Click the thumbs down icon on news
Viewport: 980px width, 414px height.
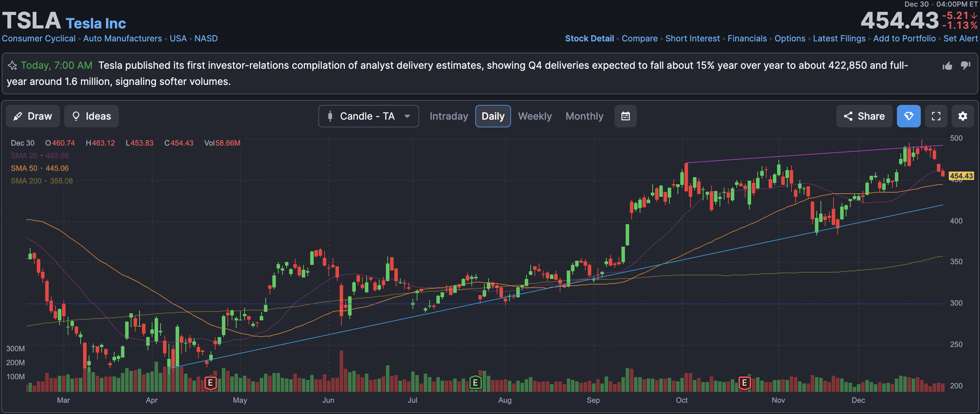965,66
